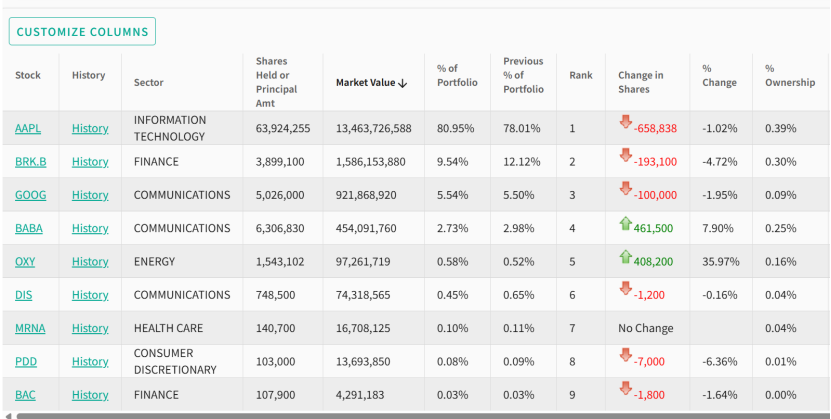The image size is (831, 419).
Task: Sort table by Sector column header
Action: 149,82
